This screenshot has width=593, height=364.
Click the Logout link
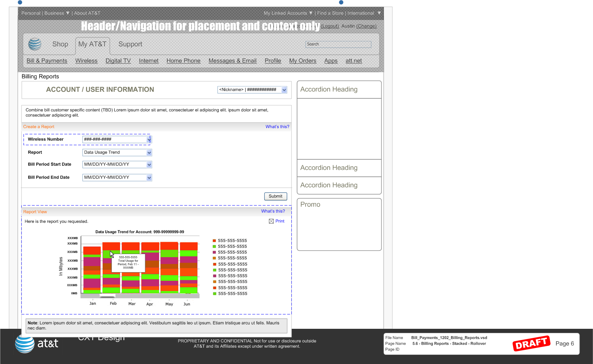point(330,26)
